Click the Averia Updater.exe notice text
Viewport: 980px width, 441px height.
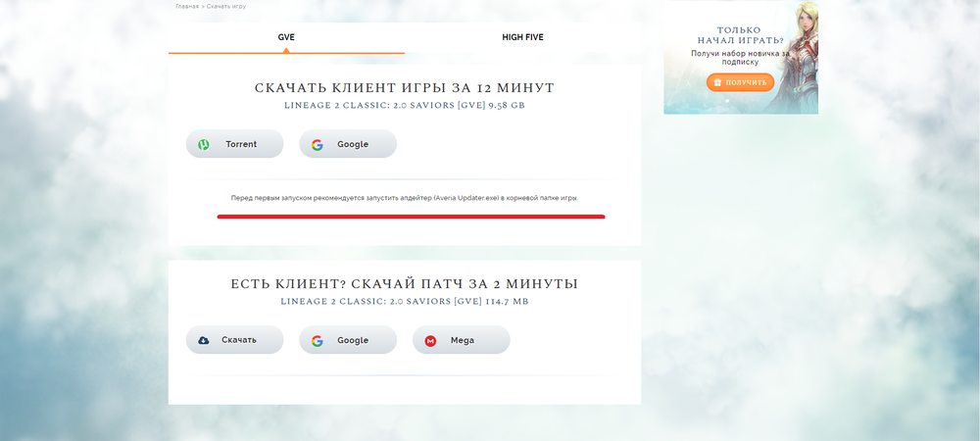coord(404,198)
